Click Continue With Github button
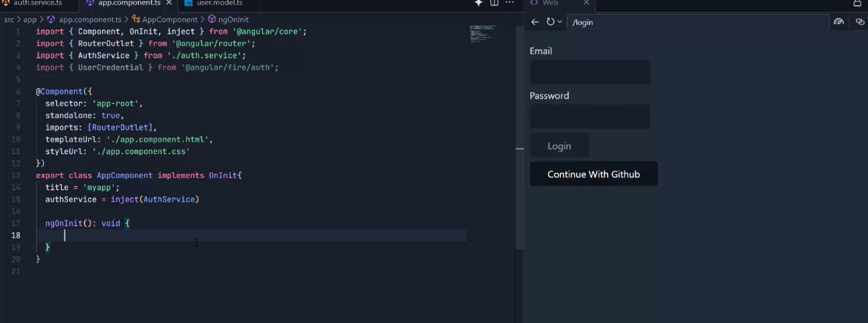Viewport: 868px width, 323px height. (594, 174)
